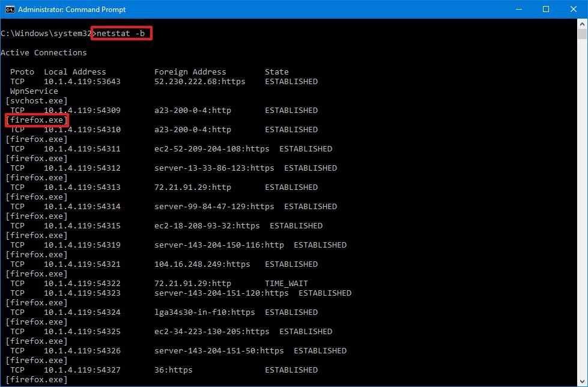Viewport: 588px width, 387px height.
Task: Select the TIME_WAIT connection state entry
Action: click(286, 283)
